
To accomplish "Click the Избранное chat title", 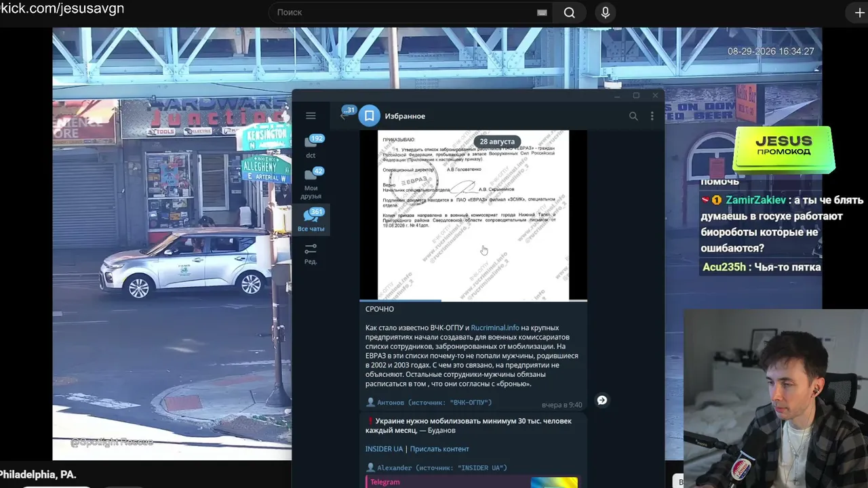I will [x=405, y=116].
